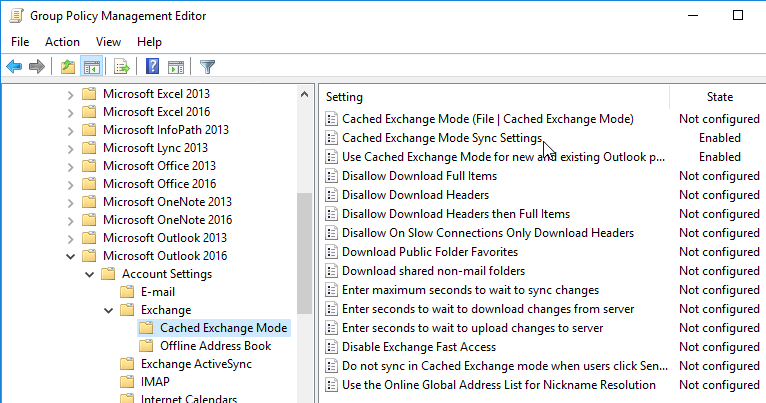Toggle the Show/Hide Action Pane icon
Screen dimensions: 766x403
pos(176,66)
